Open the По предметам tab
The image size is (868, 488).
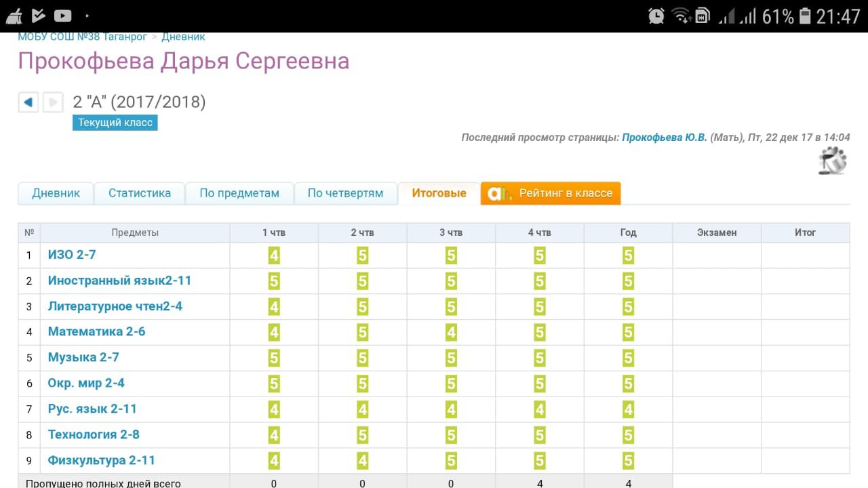click(239, 193)
